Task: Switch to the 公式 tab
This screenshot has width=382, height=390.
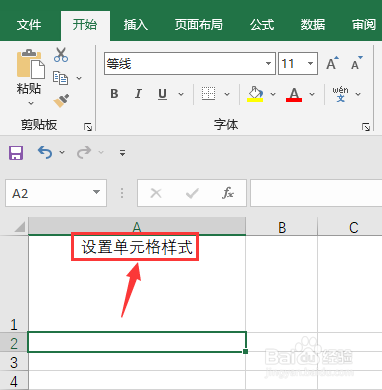Action: click(262, 25)
